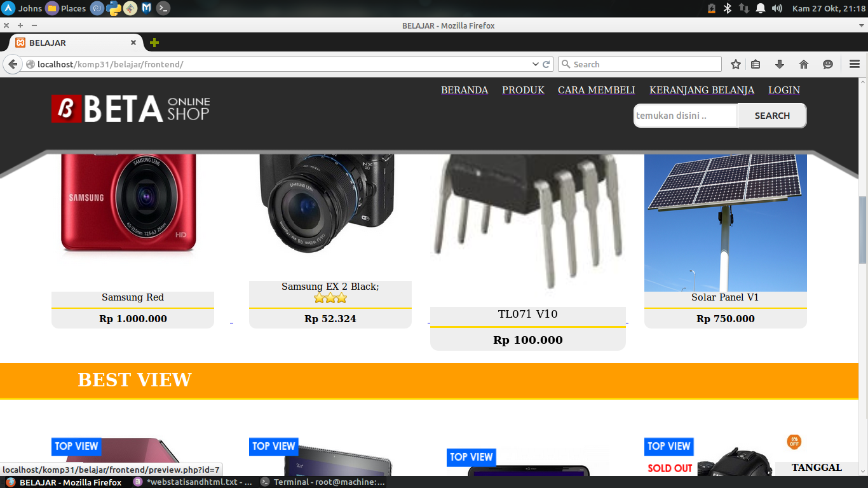This screenshot has width=868, height=488.
Task: Open the Firefox hamburger menu
Action: [x=855, y=64]
